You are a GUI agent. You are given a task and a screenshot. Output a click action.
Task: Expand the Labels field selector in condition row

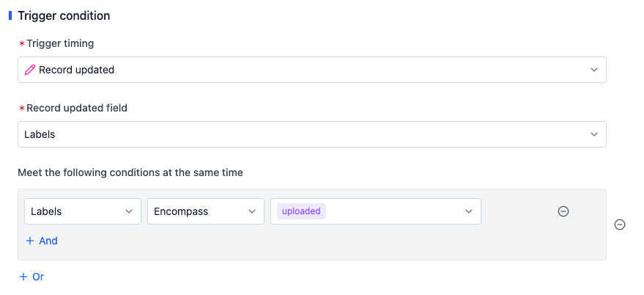(83, 211)
